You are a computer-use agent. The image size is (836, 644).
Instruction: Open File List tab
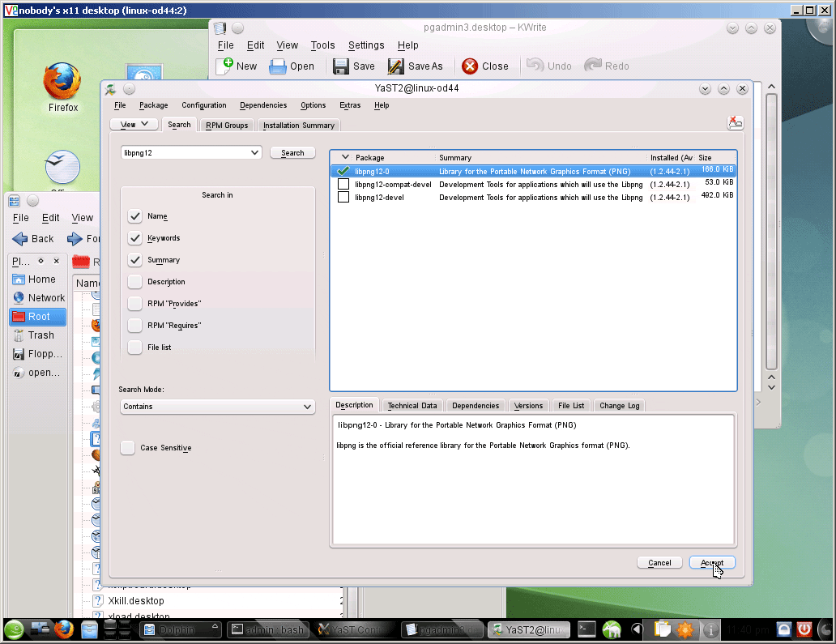pyautogui.click(x=571, y=406)
